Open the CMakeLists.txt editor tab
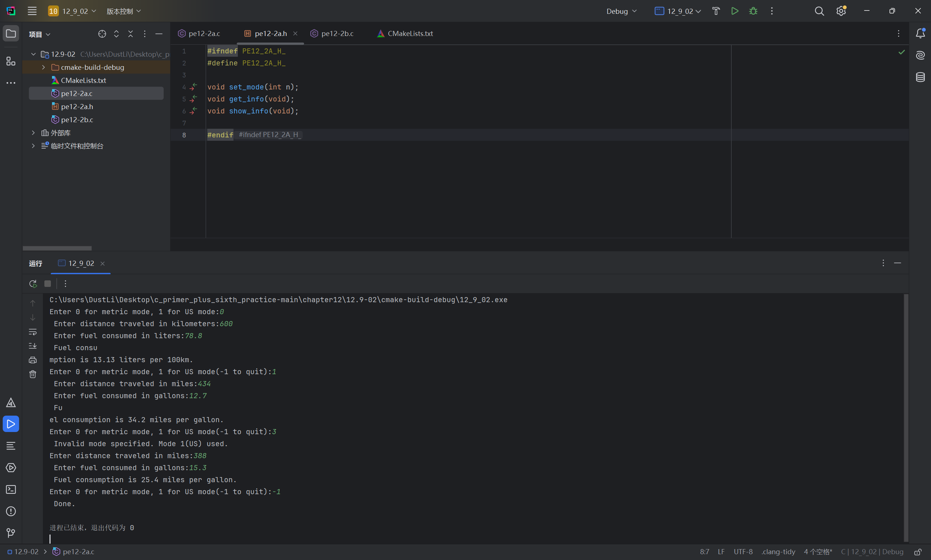 point(410,33)
